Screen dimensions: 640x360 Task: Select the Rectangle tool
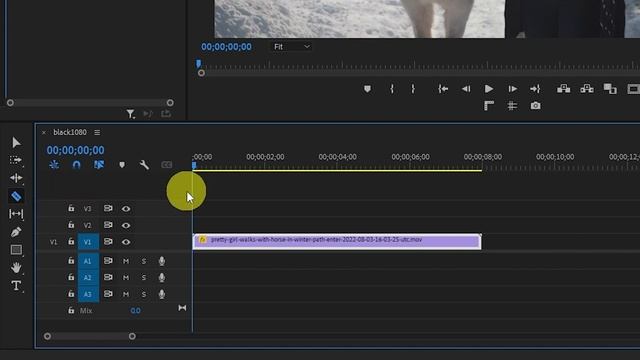pyautogui.click(x=16, y=249)
